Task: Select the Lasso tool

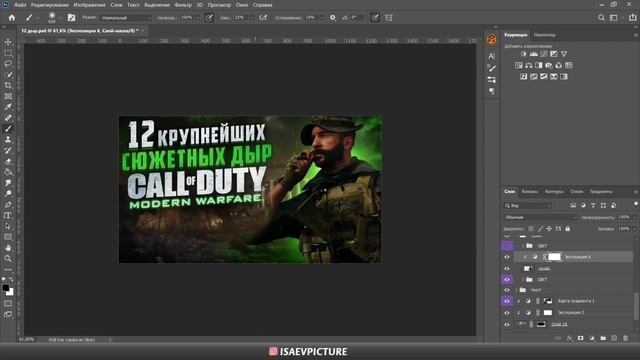Action: pyautogui.click(x=8, y=64)
